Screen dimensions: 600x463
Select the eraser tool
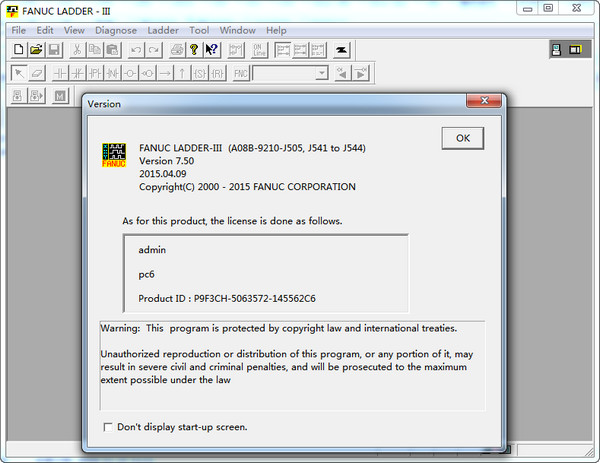pos(37,73)
